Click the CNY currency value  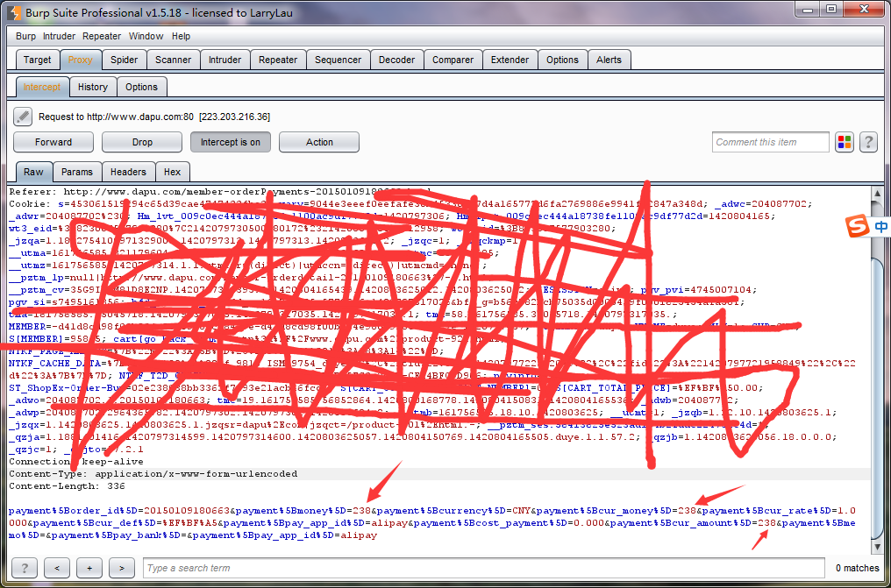[x=522, y=511]
